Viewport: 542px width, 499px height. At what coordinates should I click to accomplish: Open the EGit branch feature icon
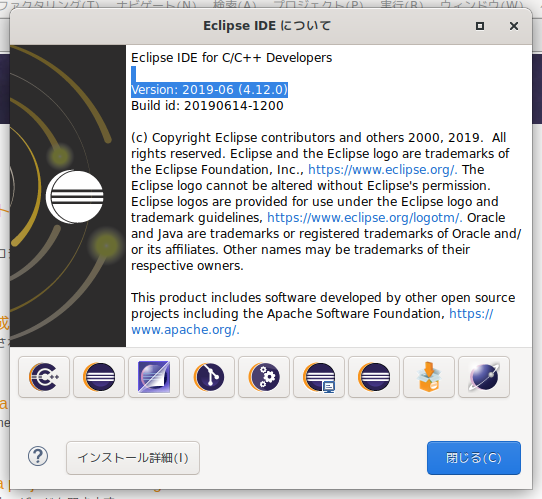pos(209,377)
